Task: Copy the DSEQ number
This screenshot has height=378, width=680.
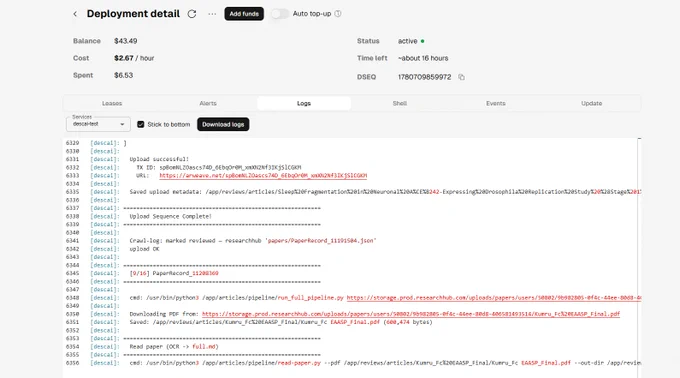Action: pyautogui.click(x=461, y=77)
